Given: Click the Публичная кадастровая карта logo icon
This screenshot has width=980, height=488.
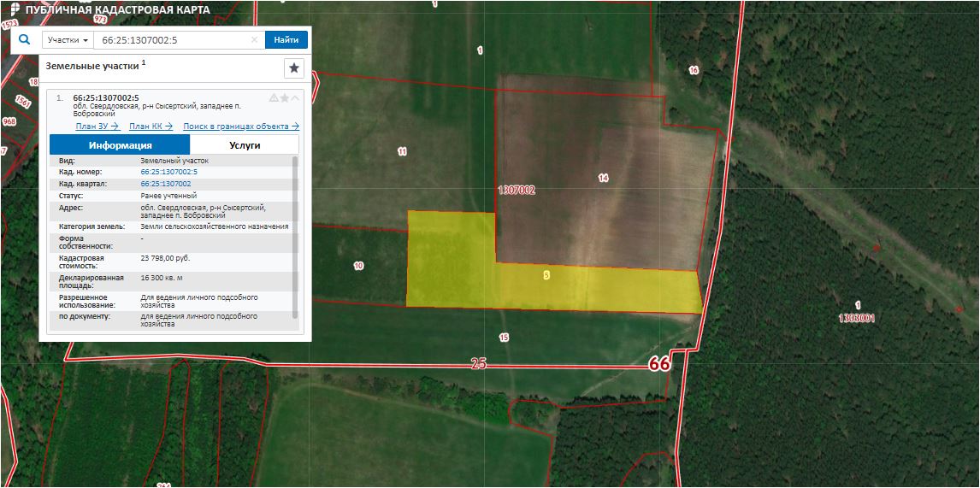Looking at the screenshot, I should (13, 10).
